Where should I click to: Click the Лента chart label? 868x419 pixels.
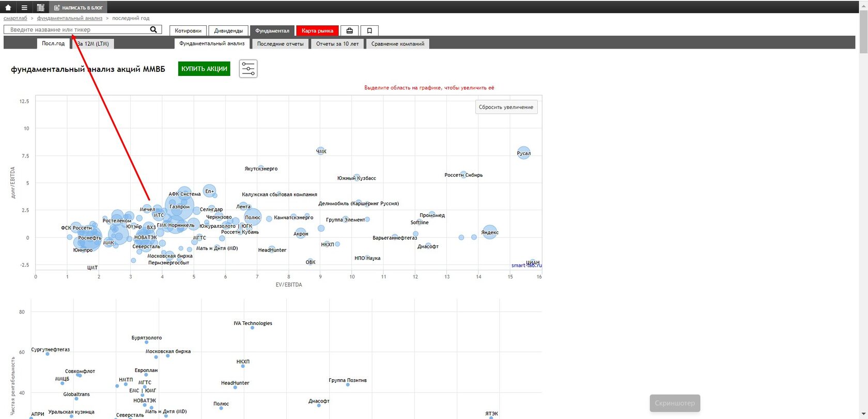coord(243,207)
